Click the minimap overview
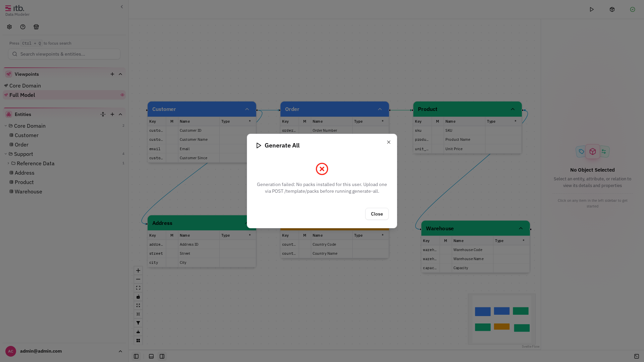 [x=502, y=319]
